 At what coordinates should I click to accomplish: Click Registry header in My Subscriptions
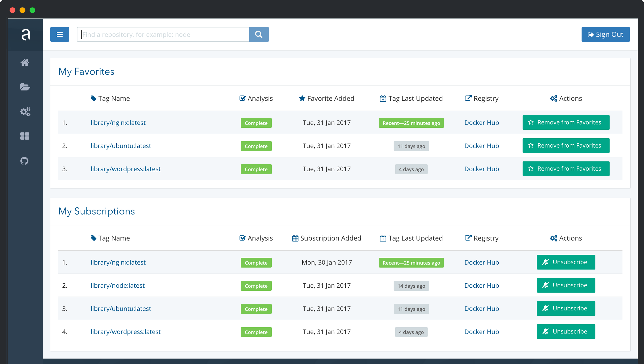(x=481, y=238)
